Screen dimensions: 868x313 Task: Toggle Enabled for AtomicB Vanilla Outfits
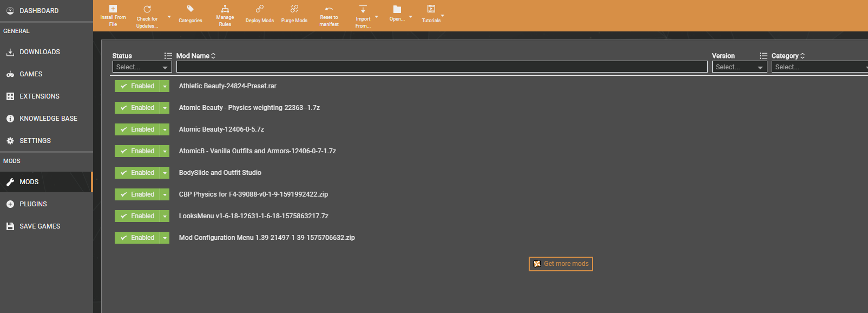pos(137,151)
